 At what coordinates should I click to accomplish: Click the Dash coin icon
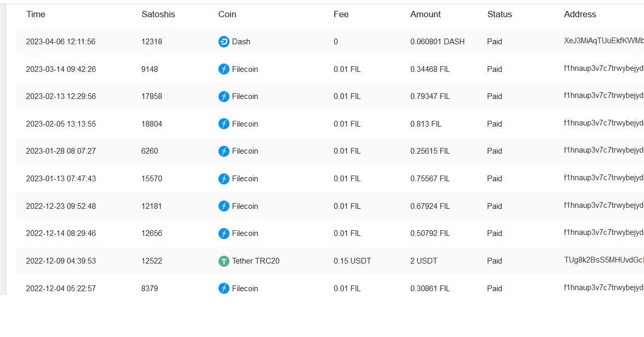click(224, 42)
